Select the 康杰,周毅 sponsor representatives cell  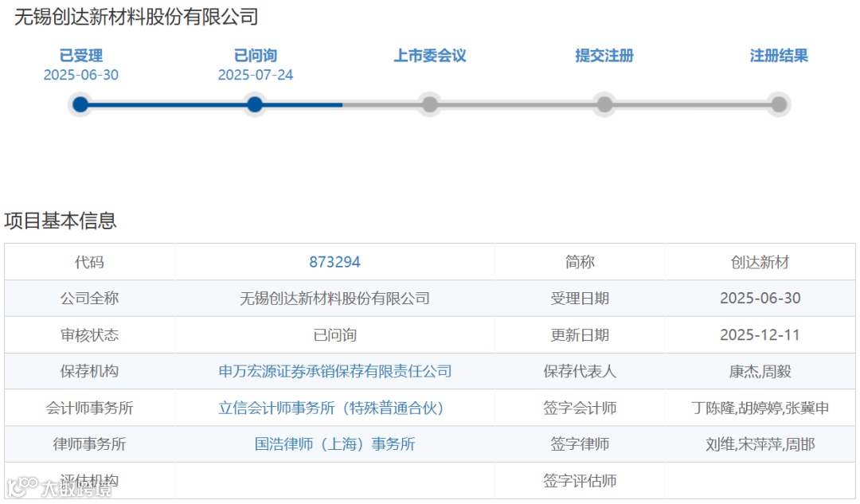(760, 371)
